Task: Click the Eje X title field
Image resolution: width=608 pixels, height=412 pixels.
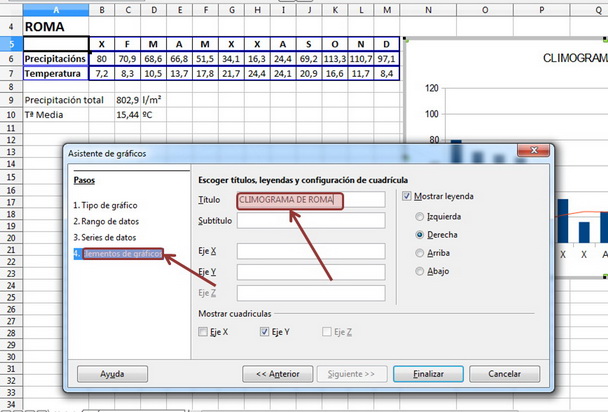Action: 310,251
